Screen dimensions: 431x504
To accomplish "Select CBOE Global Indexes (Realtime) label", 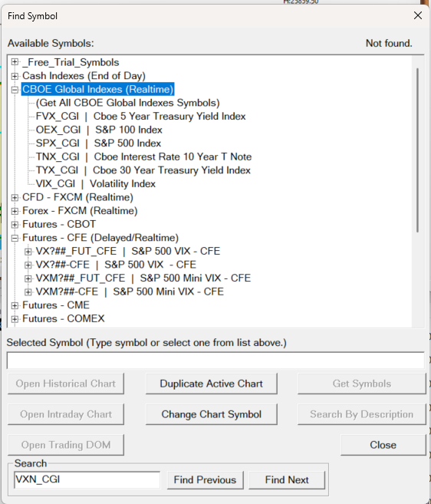I will click(x=98, y=89).
